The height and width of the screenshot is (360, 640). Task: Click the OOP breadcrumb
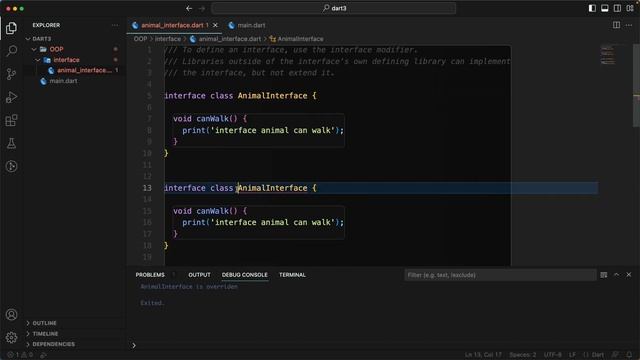click(140, 39)
